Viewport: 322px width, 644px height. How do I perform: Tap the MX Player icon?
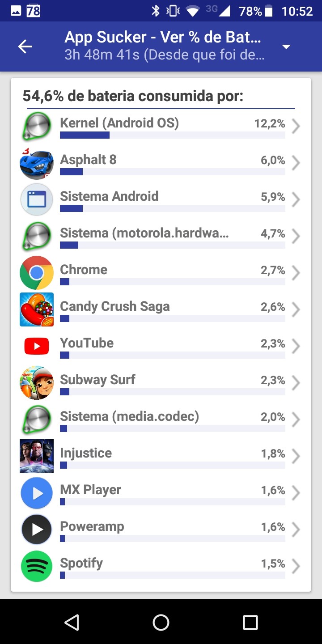[x=37, y=493]
